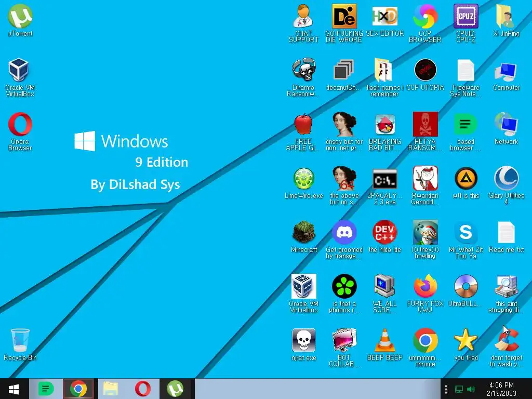Click the BEEP BEEP VLC cone icon
532x399 pixels.
pos(384,340)
